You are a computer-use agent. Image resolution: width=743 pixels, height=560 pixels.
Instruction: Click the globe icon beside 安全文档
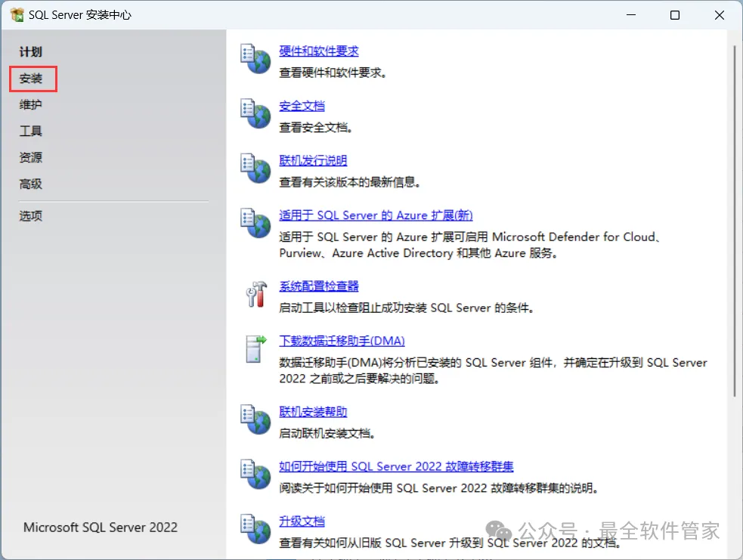click(255, 113)
